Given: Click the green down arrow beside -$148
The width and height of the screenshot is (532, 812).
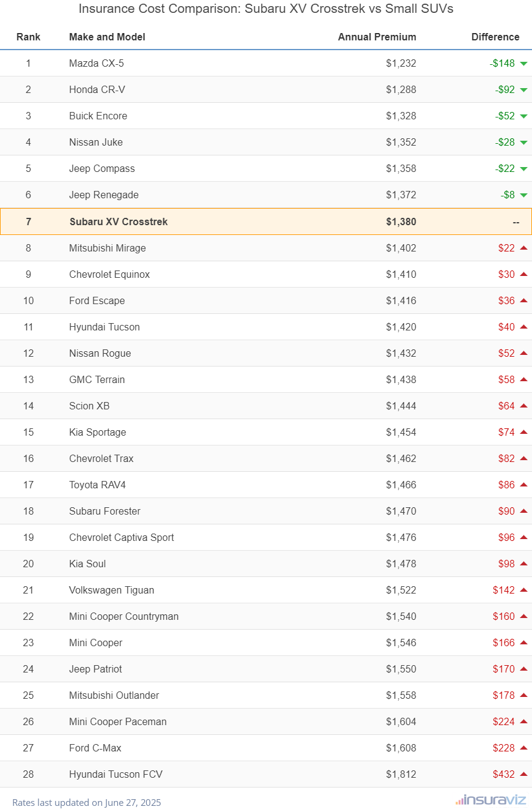Looking at the screenshot, I should pos(523,64).
